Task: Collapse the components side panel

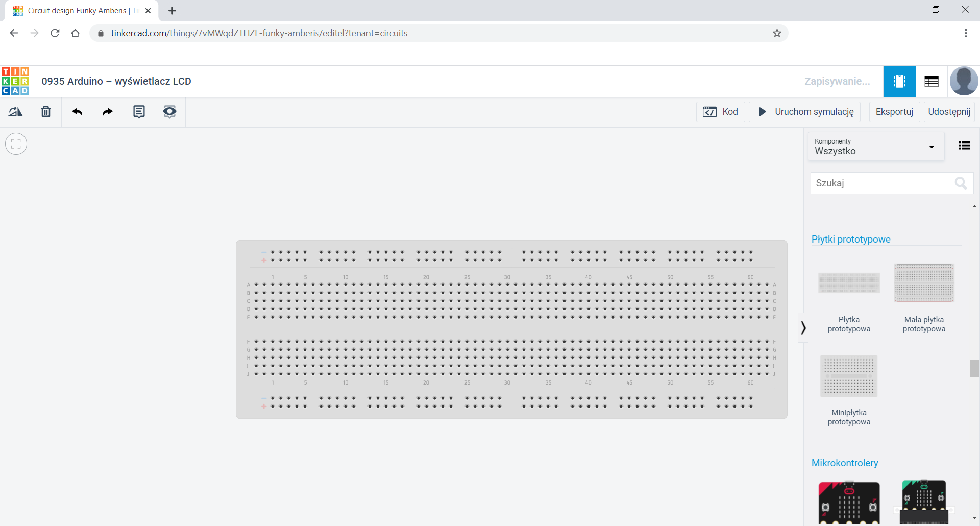Action: pyautogui.click(x=803, y=327)
